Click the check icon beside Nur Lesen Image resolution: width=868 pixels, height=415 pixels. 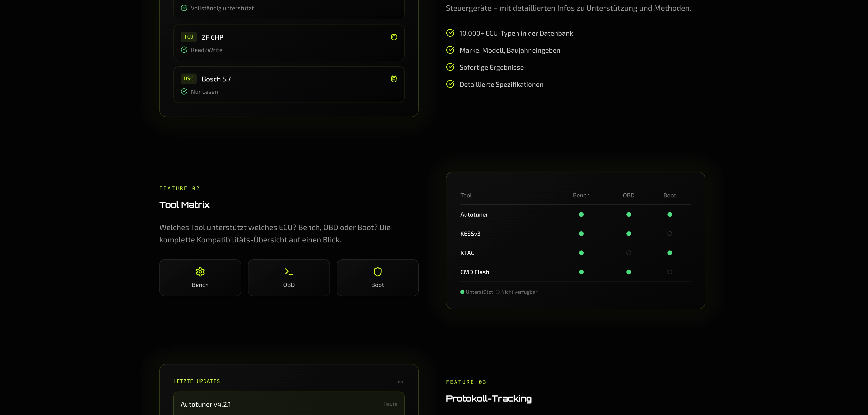click(x=184, y=92)
